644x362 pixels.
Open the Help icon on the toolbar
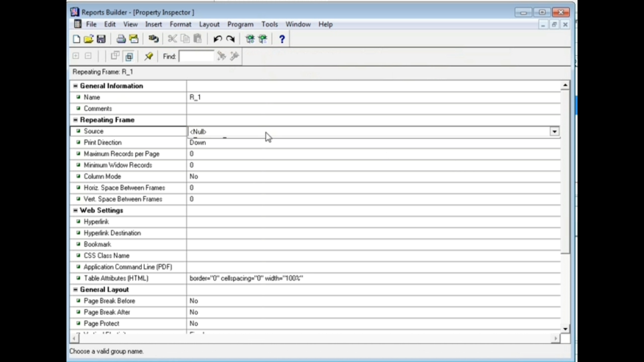282,39
